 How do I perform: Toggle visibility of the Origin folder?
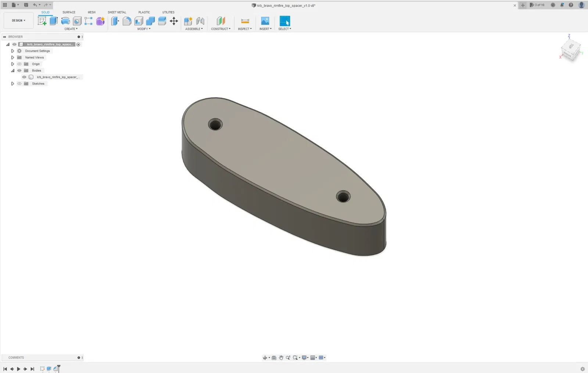[19, 64]
